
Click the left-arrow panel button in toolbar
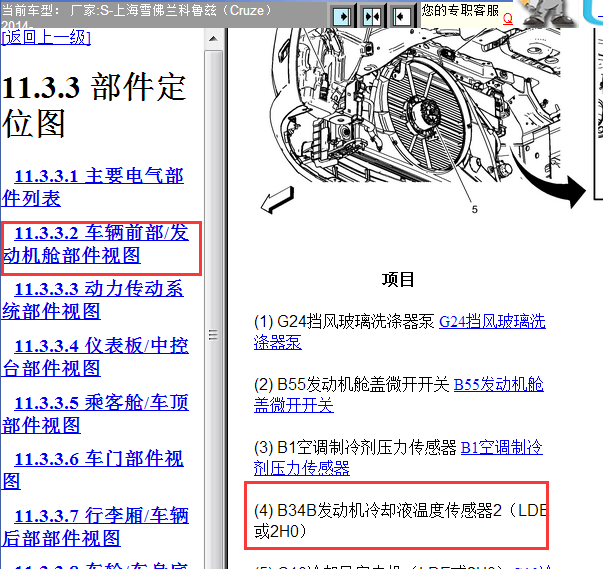tap(401, 16)
